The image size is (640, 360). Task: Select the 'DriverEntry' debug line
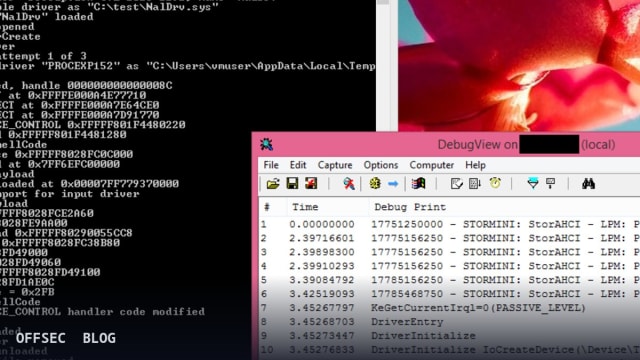[407, 322]
